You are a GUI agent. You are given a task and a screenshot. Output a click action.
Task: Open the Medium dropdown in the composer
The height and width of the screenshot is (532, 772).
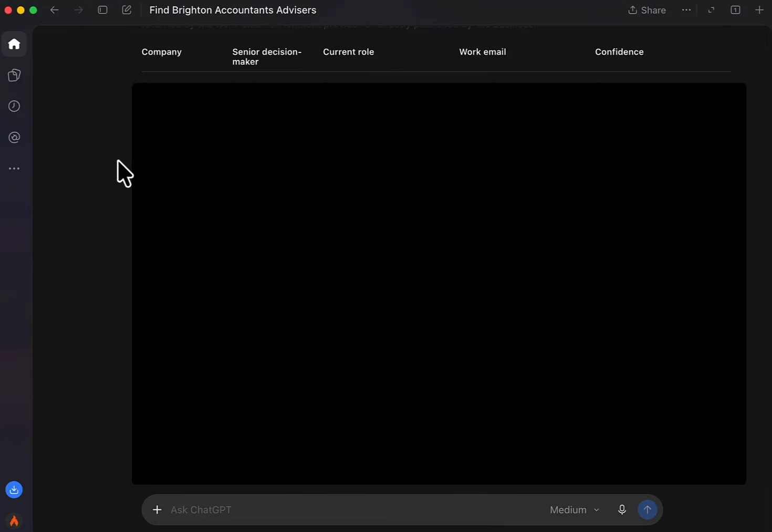[x=575, y=510]
